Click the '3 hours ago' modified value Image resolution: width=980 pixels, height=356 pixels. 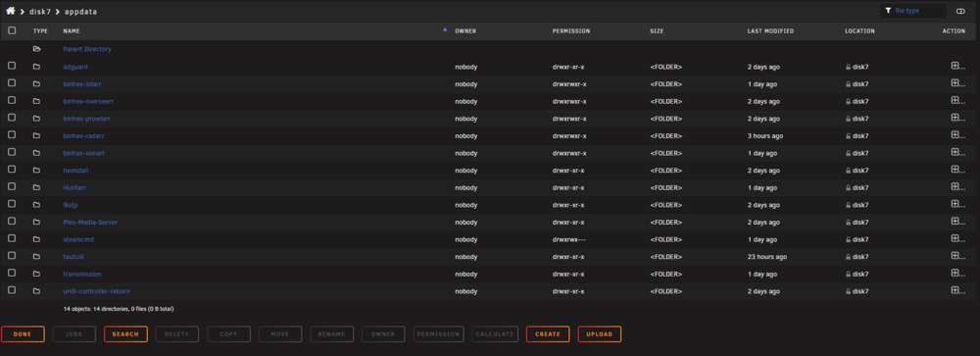[765, 135]
